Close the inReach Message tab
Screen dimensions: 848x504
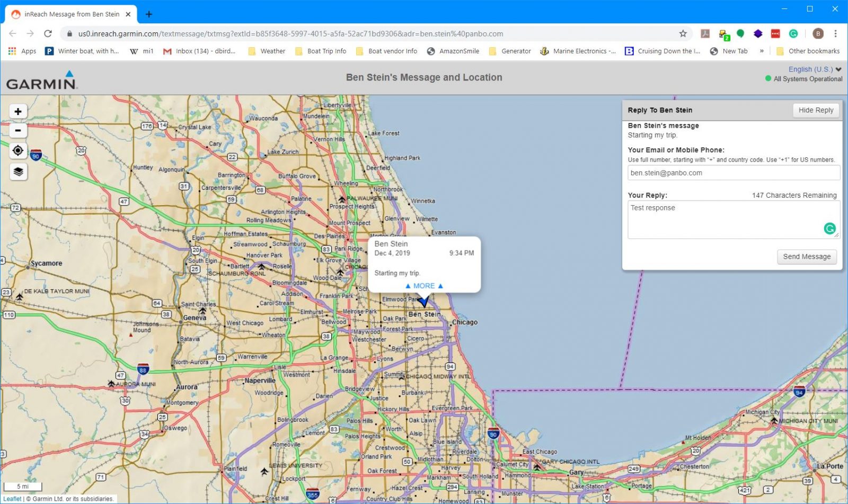click(128, 14)
